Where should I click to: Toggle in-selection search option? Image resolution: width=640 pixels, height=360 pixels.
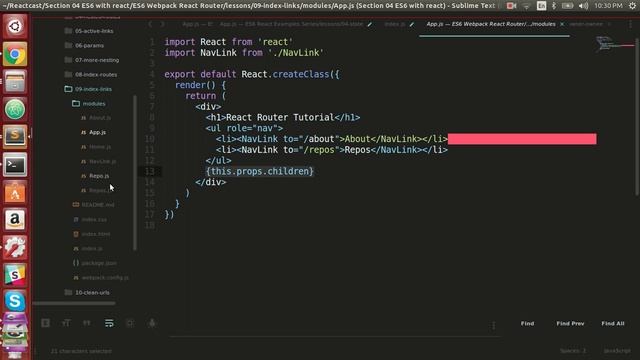coord(130,323)
